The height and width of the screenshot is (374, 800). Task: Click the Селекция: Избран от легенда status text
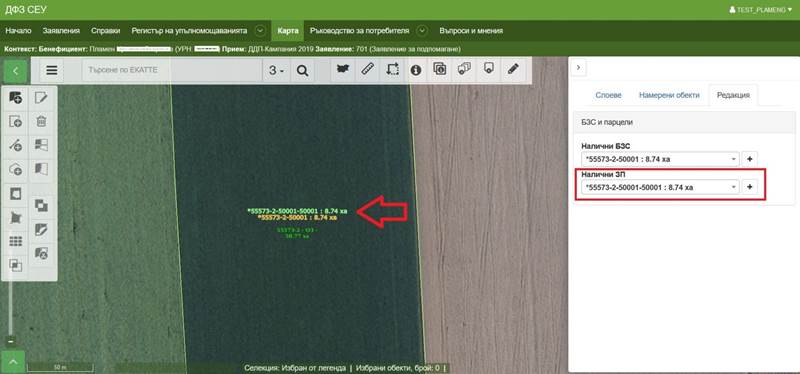[x=295, y=368]
